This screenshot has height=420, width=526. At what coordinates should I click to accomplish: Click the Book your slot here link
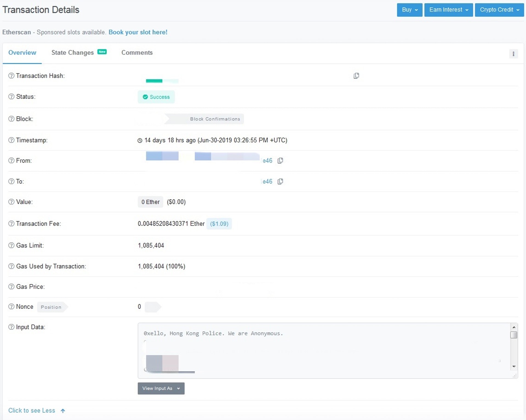pos(138,32)
